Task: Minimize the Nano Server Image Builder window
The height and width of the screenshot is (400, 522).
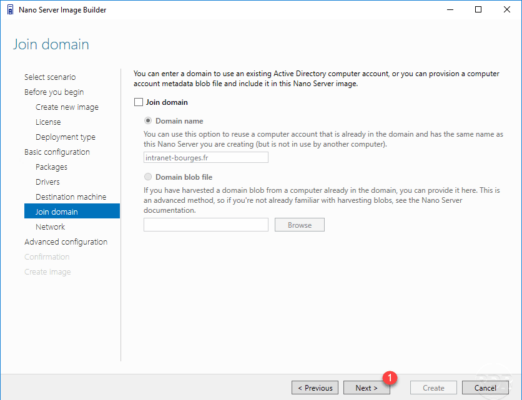Action: (450, 10)
